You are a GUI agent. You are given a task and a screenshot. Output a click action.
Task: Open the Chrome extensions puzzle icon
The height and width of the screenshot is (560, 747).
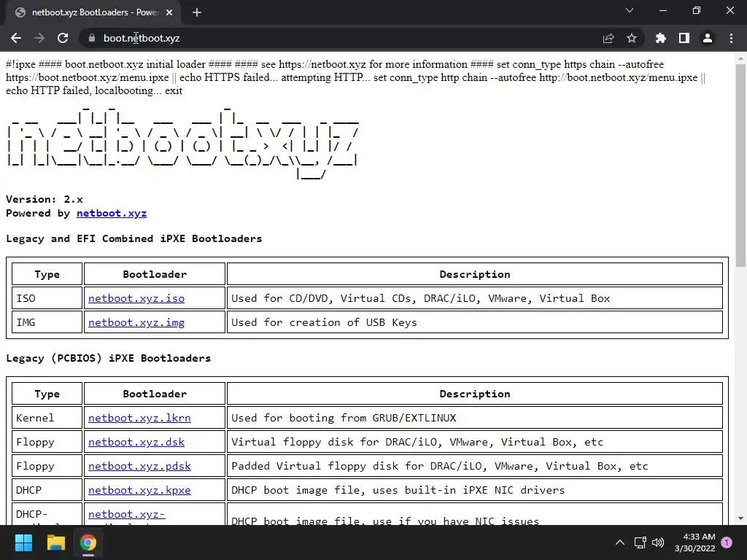[661, 38]
